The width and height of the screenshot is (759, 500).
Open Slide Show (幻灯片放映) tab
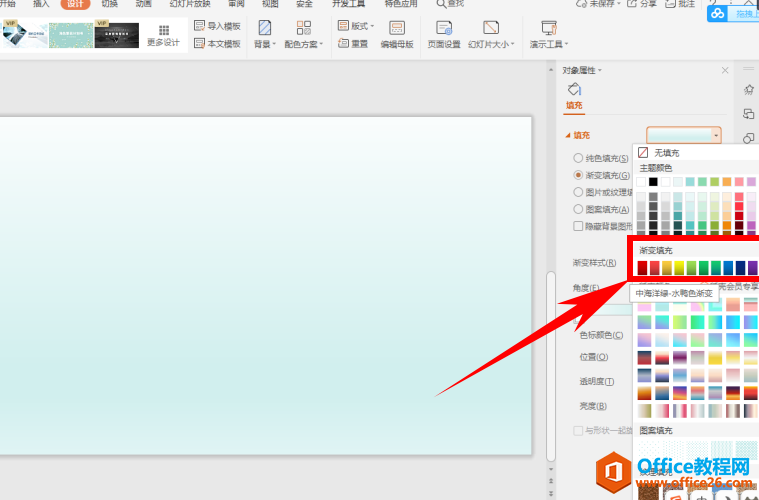pyautogui.click(x=190, y=4)
